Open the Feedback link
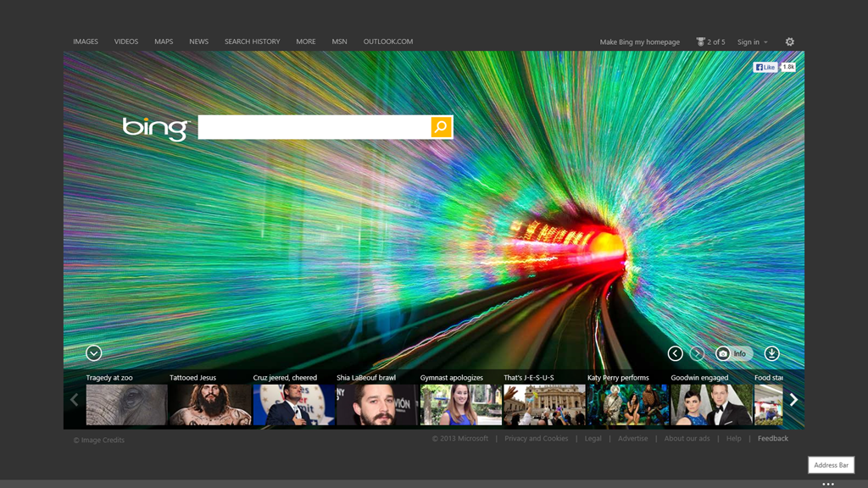This screenshot has height=488, width=868. [x=772, y=439]
